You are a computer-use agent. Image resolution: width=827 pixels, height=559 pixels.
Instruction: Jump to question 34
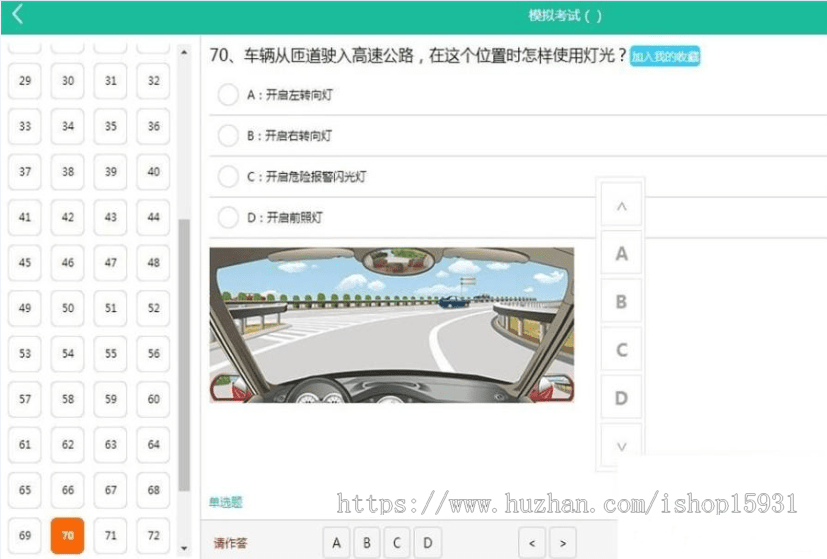[68, 126]
